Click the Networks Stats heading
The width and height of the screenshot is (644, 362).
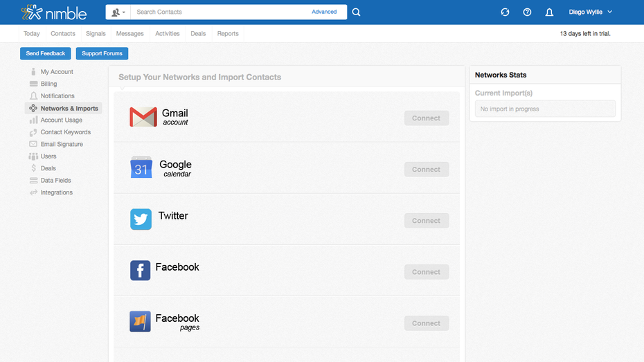point(501,75)
